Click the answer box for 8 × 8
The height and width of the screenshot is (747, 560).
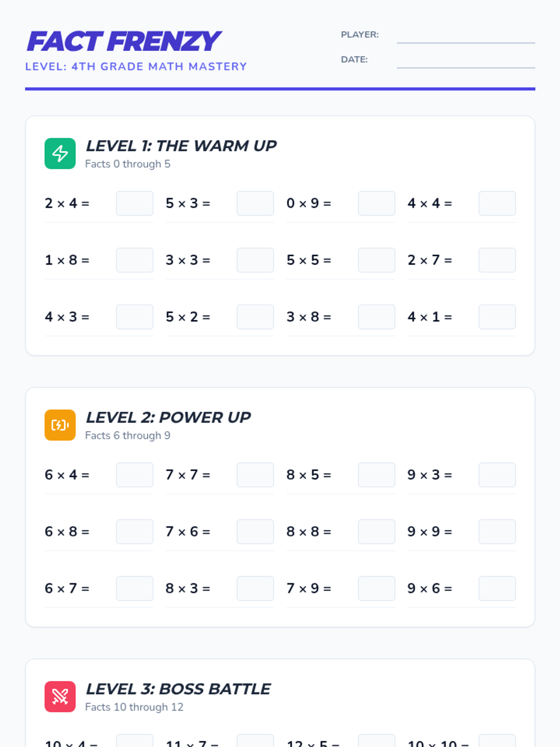tap(376, 532)
